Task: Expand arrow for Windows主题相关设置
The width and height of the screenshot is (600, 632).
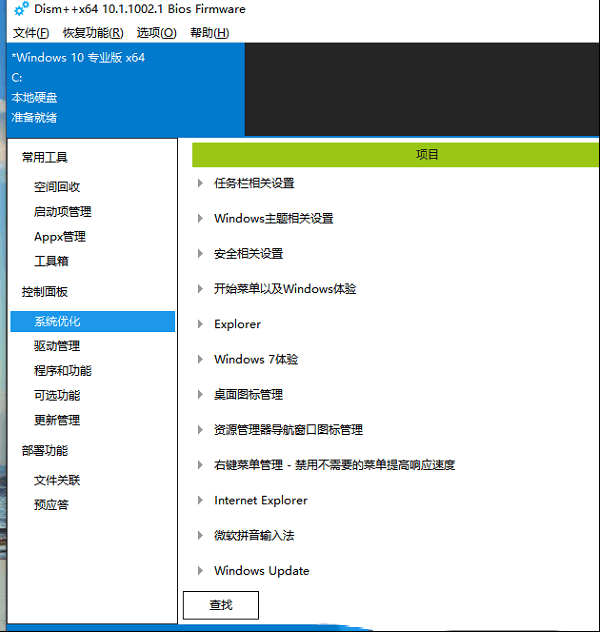Action: [x=200, y=218]
